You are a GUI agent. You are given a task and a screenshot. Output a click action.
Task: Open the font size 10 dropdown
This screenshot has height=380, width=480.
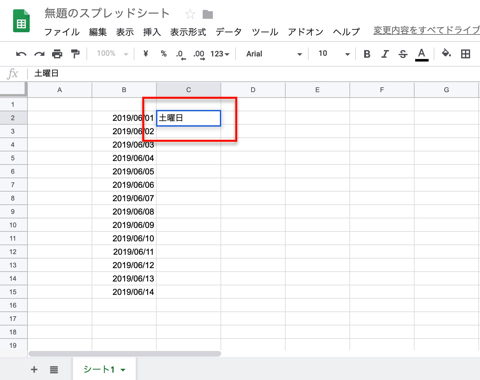[x=334, y=54]
